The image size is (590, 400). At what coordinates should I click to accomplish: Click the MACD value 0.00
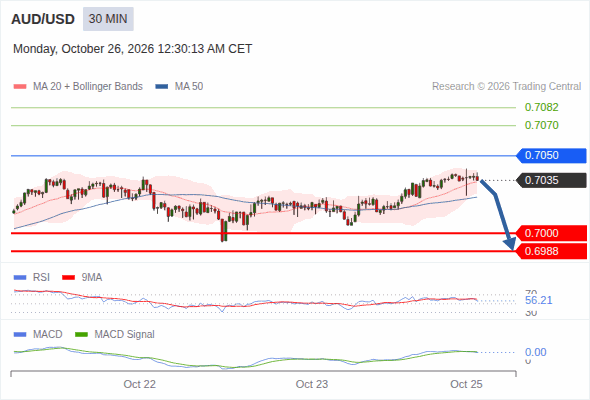point(535,352)
